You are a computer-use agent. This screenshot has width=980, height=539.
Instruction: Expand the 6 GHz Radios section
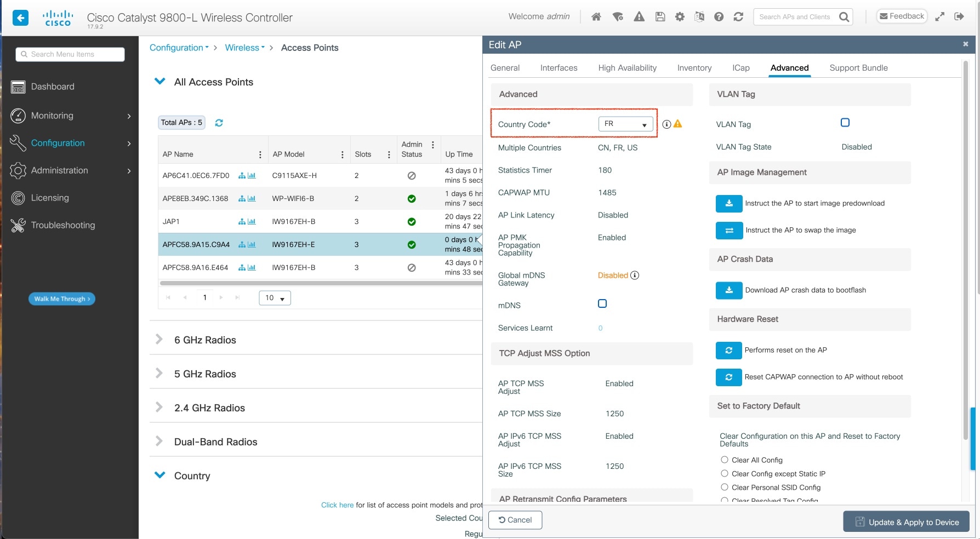point(159,339)
